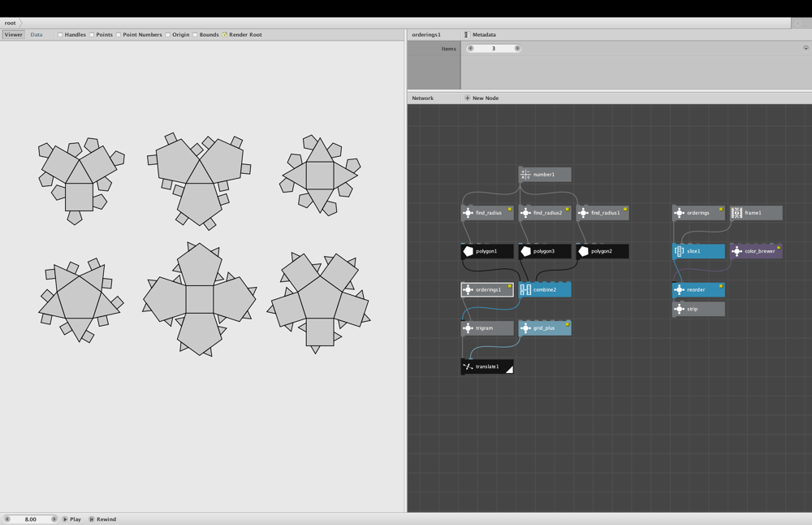Image resolution: width=812 pixels, height=525 pixels.
Task: Increase the frame number
Action: [54, 519]
